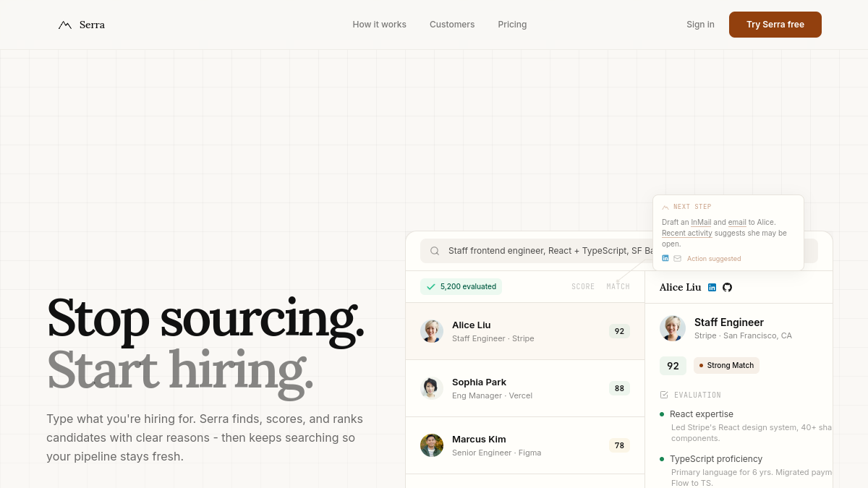This screenshot has height=488, width=868.
Task: Click the Evaluation checklist icon
Action: 664,395
